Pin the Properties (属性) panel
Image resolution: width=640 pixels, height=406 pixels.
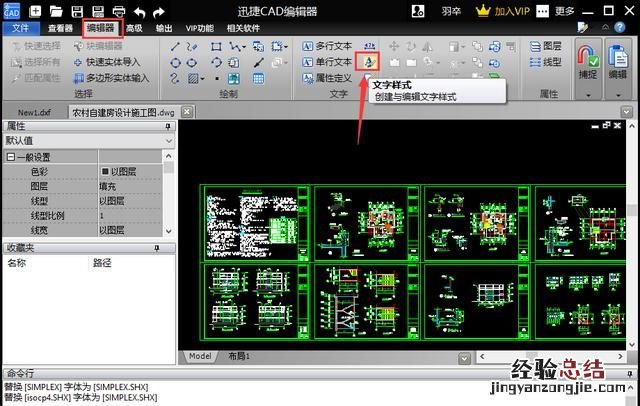[168, 126]
